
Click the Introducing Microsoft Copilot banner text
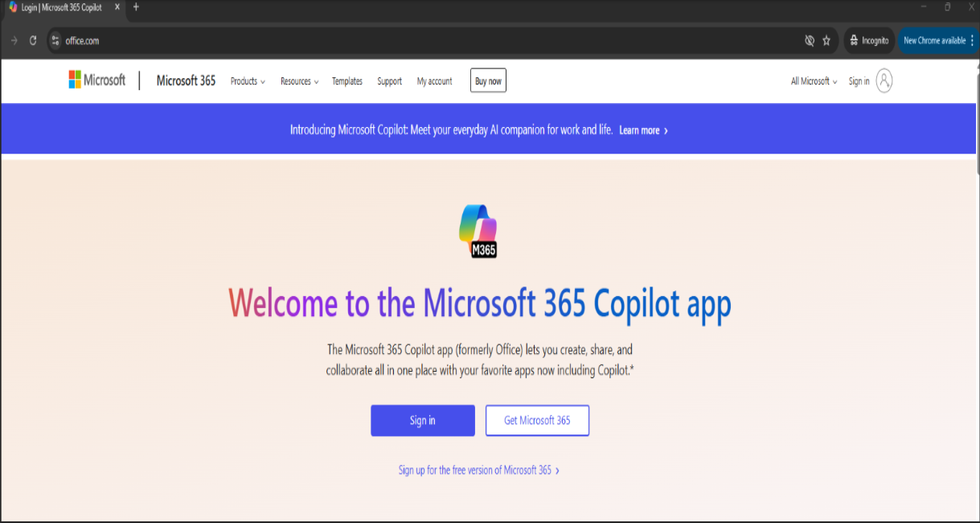pyautogui.click(x=451, y=130)
